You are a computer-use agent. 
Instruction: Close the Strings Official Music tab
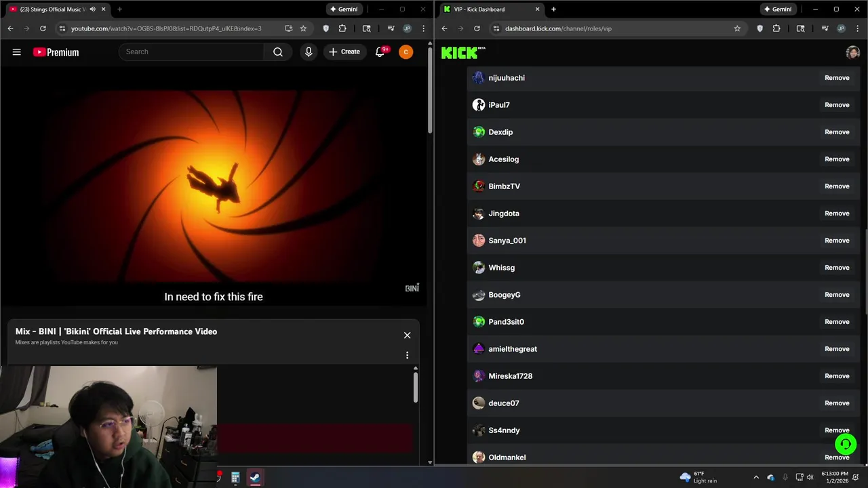pyautogui.click(x=103, y=9)
